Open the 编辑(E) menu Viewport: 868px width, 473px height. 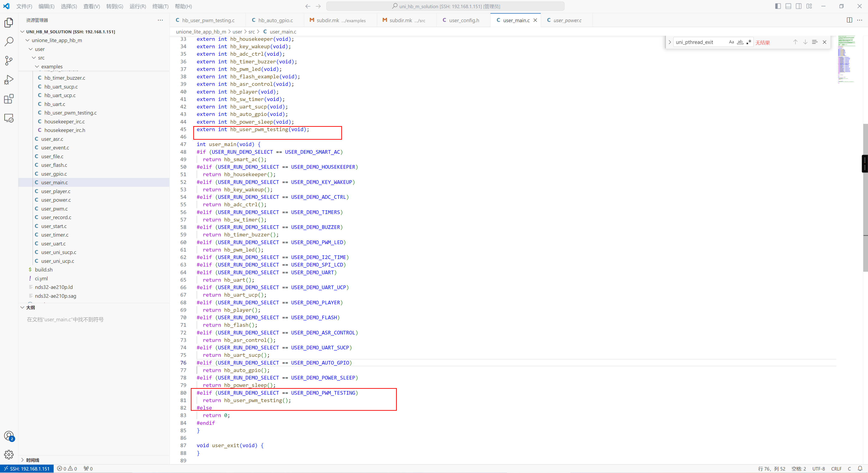[46, 6]
